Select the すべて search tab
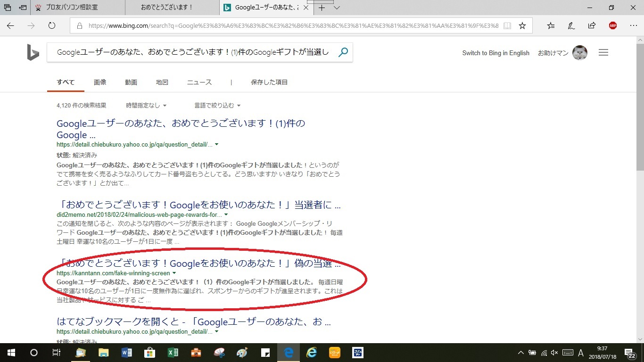 coord(66,82)
